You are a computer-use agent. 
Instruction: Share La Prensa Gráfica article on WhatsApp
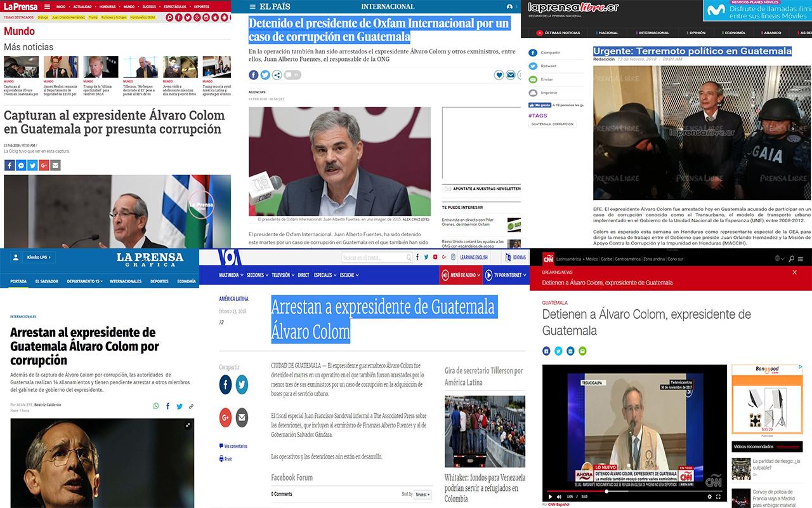coord(156,406)
